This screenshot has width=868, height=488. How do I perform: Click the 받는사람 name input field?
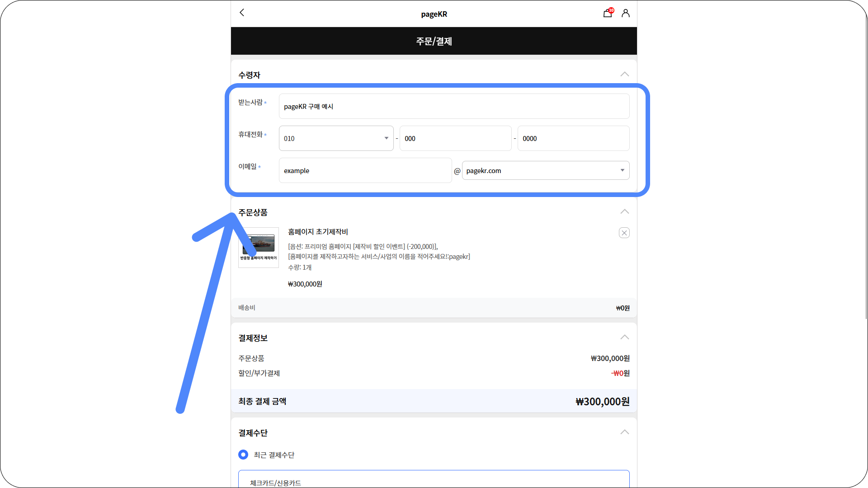(x=454, y=106)
